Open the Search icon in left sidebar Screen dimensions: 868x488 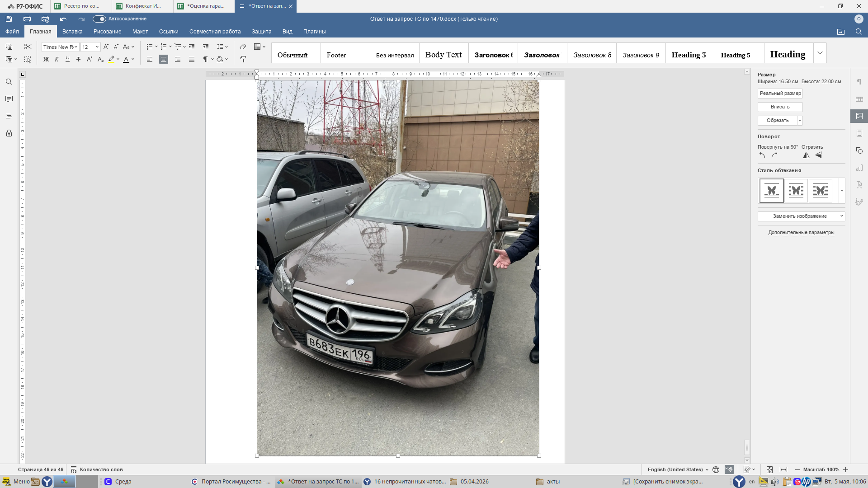pyautogui.click(x=9, y=82)
